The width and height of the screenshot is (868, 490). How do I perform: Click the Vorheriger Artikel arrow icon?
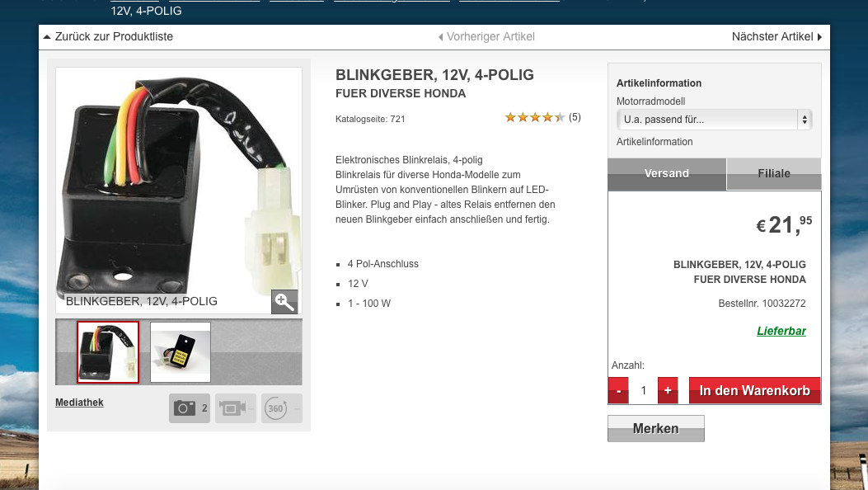click(x=441, y=37)
